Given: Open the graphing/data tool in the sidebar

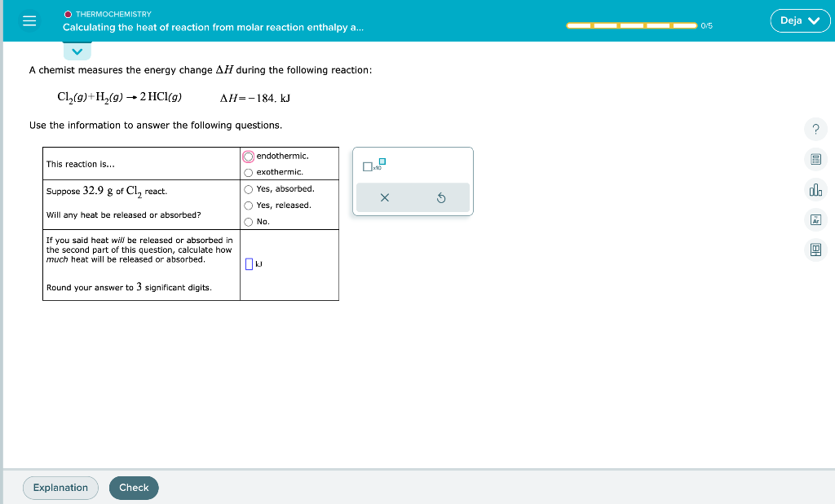Looking at the screenshot, I should 815,189.
